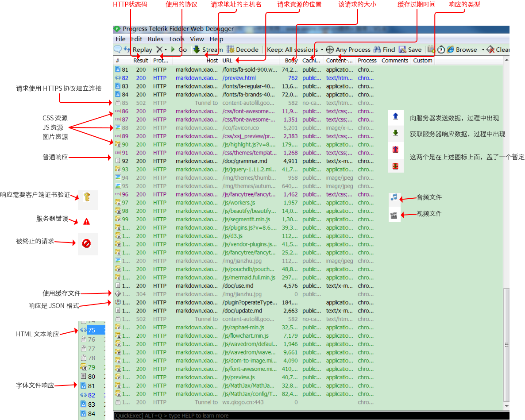Click the CSS icon of session 86
Viewport: 525px width, 420px height.
[118, 111]
